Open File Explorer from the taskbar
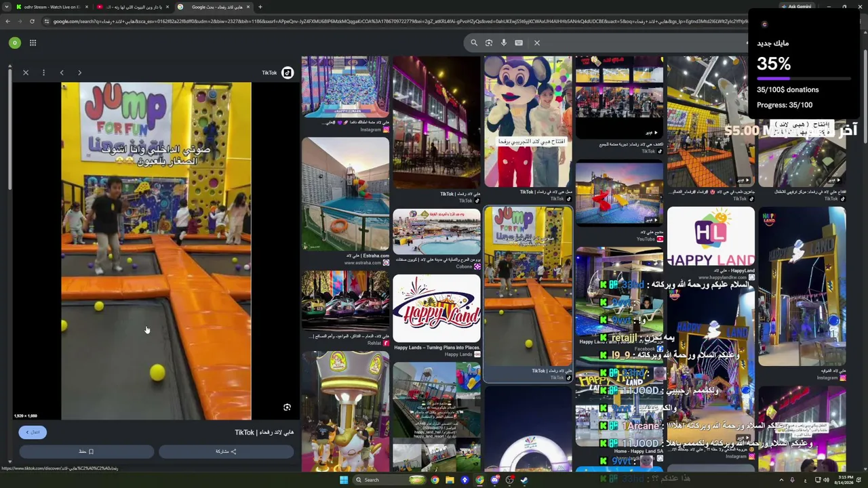868x488 pixels. tap(450, 480)
